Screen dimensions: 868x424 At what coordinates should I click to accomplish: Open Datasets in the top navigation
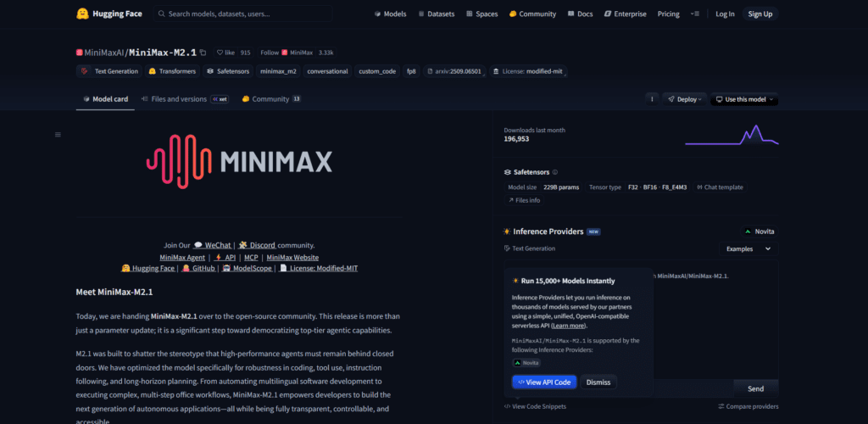click(x=437, y=14)
